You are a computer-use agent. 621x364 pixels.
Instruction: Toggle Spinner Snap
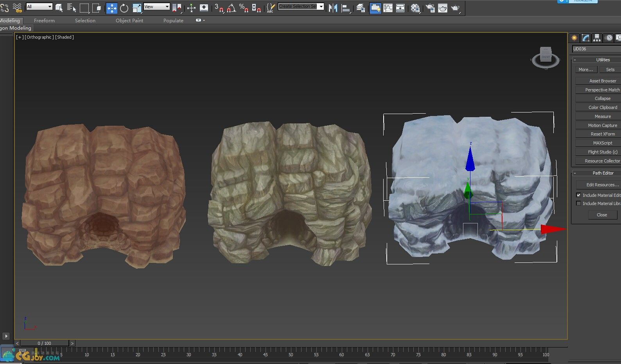click(256, 8)
